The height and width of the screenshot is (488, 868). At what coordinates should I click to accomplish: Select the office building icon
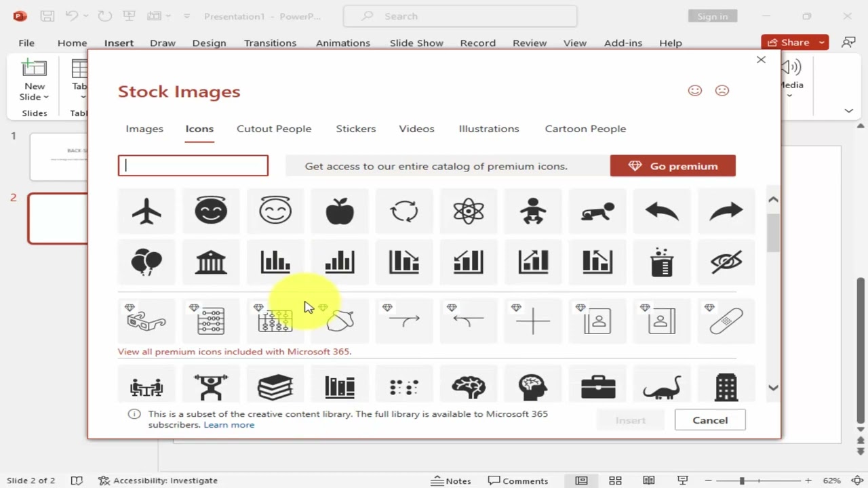pos(726,387)
